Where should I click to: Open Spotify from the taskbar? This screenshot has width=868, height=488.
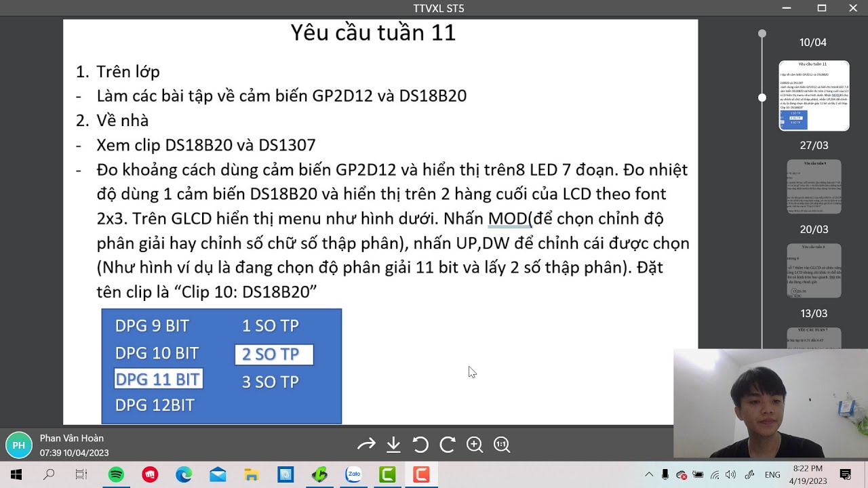tap(116, 474)
